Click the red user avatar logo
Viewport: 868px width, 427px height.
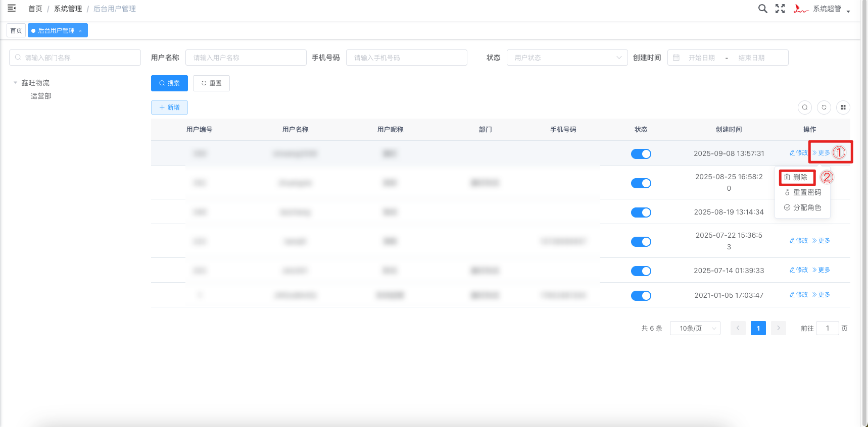click(801, 9)
